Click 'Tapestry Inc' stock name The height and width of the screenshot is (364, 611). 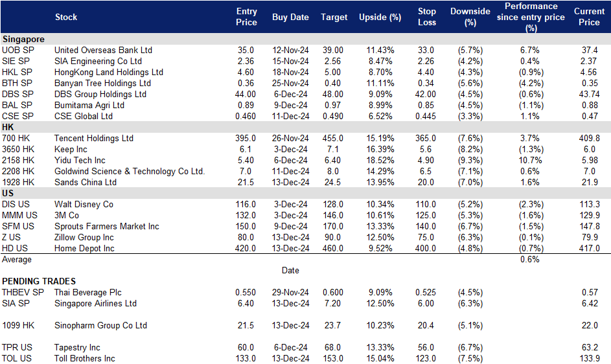pyautogui.click(x=77, y=347)
